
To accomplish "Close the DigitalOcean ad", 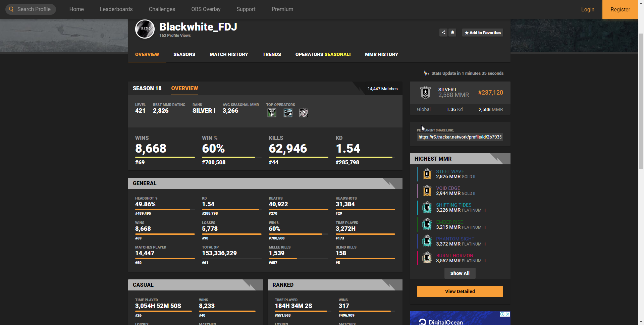I will click(x=508, y=314).
